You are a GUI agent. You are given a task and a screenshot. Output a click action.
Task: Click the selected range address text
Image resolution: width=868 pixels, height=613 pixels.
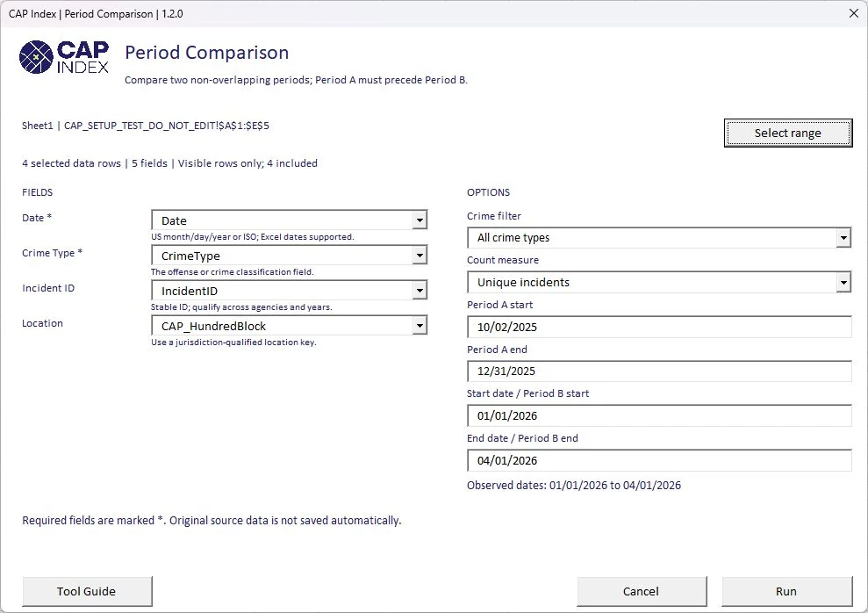click(x=146, y=126)
